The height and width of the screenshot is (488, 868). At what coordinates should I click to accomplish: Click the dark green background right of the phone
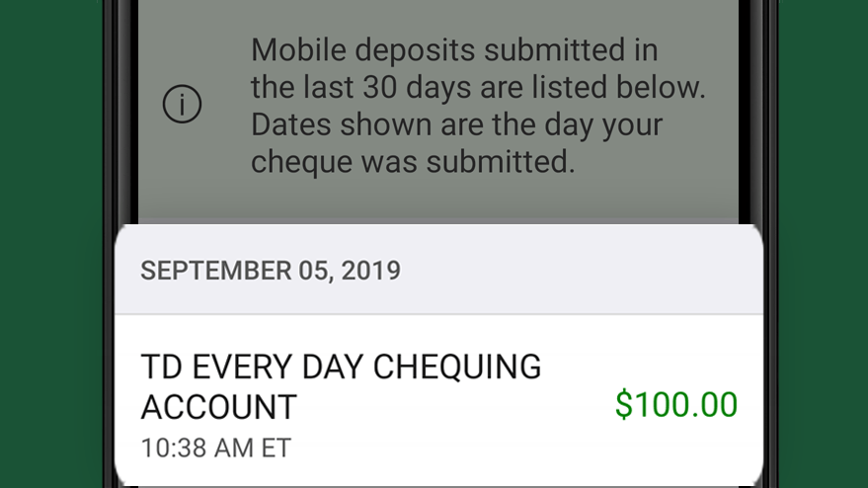[x=824, y=244]
